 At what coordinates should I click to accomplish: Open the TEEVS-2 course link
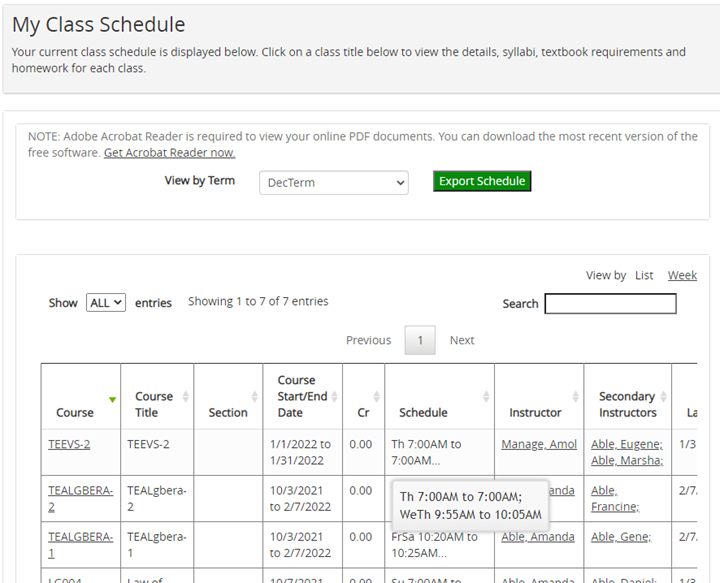click(69, 444)
